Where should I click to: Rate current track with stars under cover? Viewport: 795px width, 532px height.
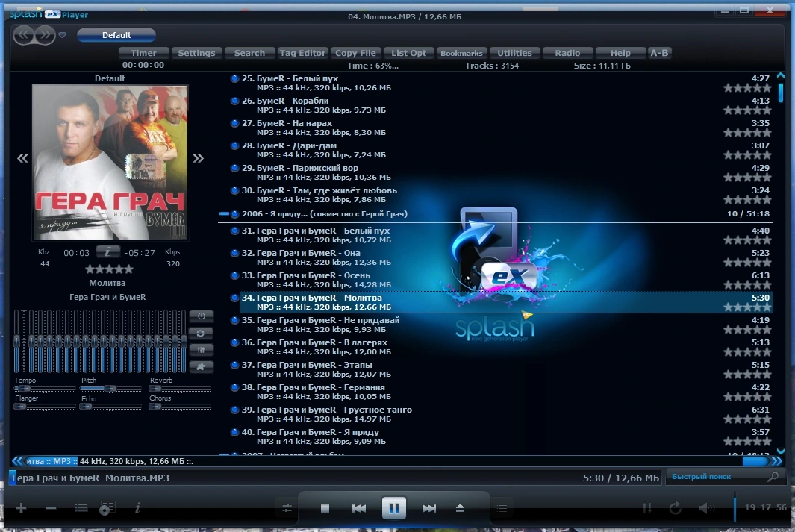pyautogui.click(x=109, y=269)
